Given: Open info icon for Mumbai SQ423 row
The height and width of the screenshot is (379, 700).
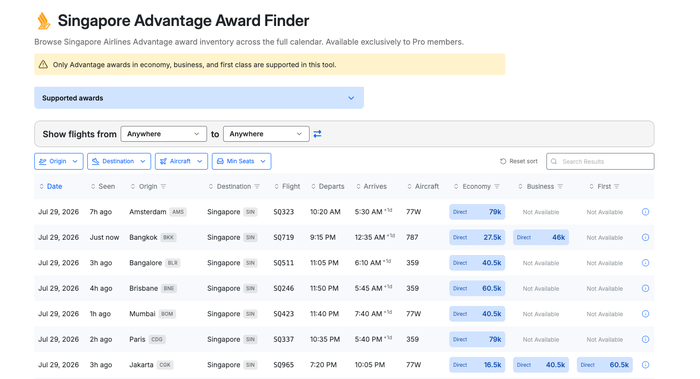Looking at the screenshot, I should (x=646, y=314).
